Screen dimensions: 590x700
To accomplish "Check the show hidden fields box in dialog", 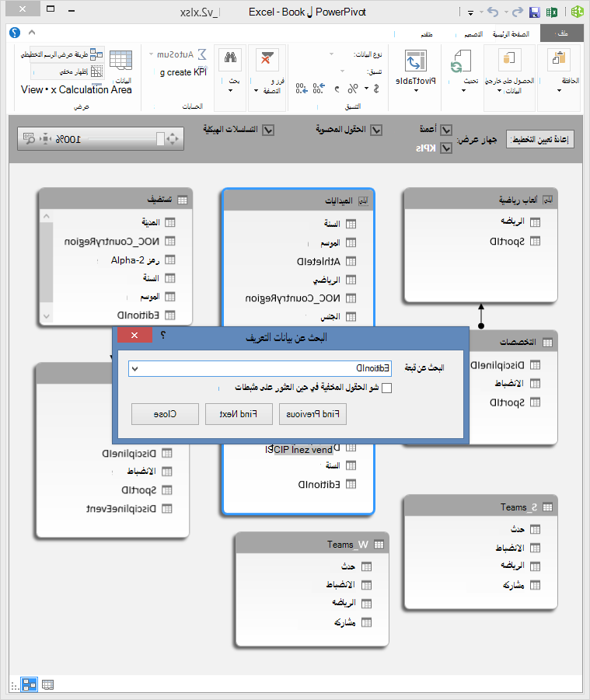I will pyautogui.click(x=387, y=388).
